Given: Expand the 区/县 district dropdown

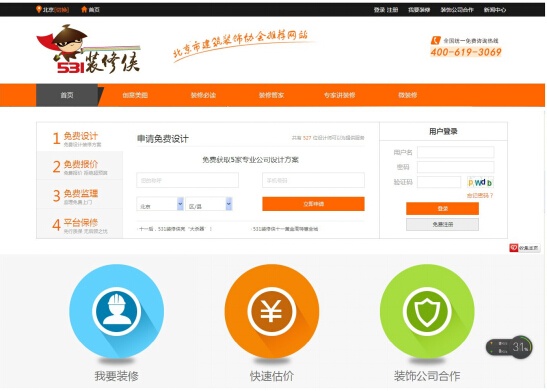Looking at the screenshot, I should point(209,204).
